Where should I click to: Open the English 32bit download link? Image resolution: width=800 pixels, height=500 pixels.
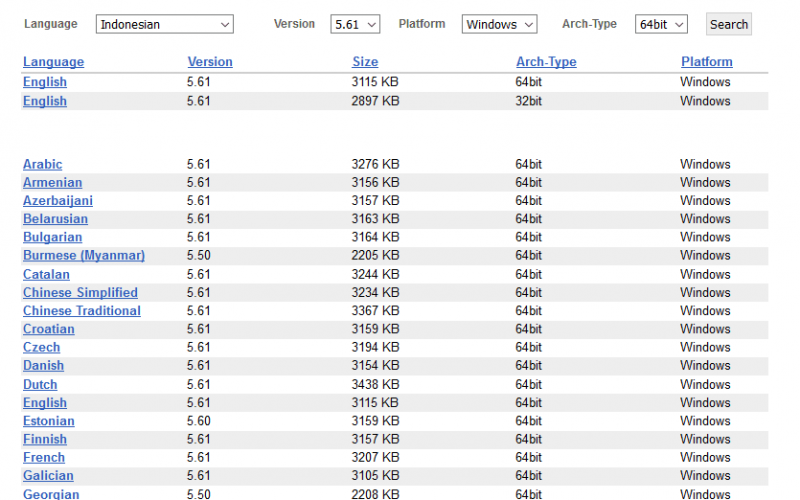pos(45,101)
